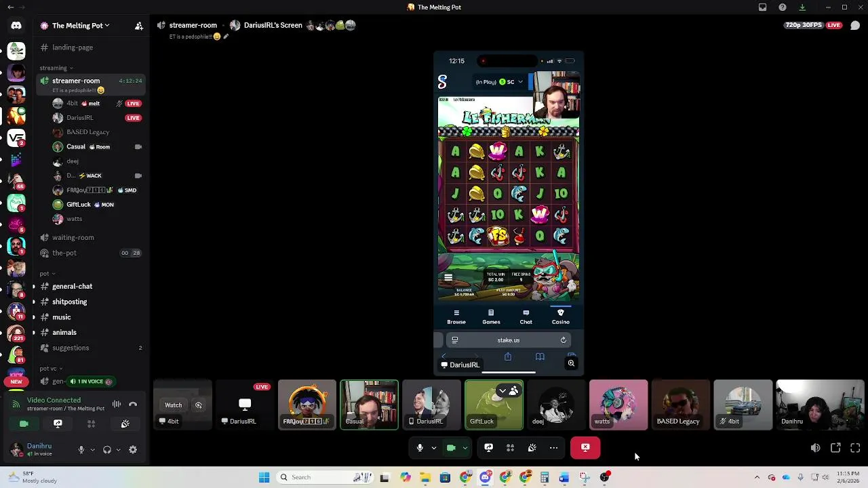Show hidden system tray icons
Image resolution: width=868 pixels, height=488 pixels.
(757, 477)
